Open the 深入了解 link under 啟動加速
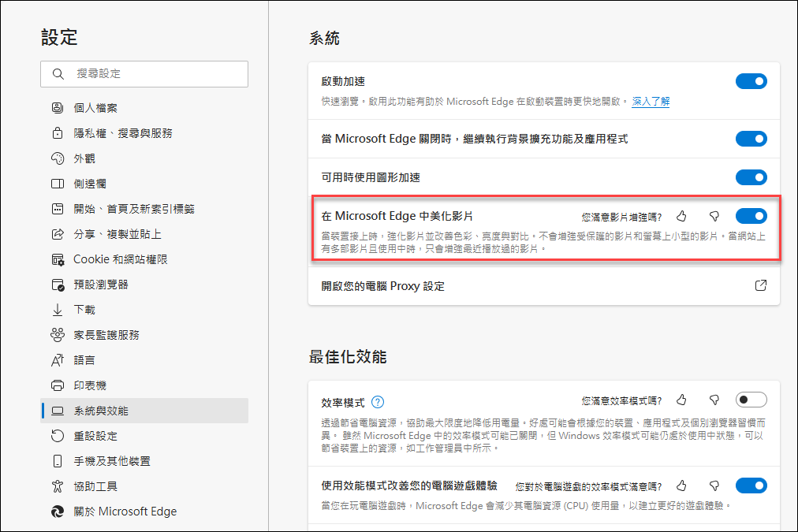The image size is (798, 532). [x=651, y=102]
